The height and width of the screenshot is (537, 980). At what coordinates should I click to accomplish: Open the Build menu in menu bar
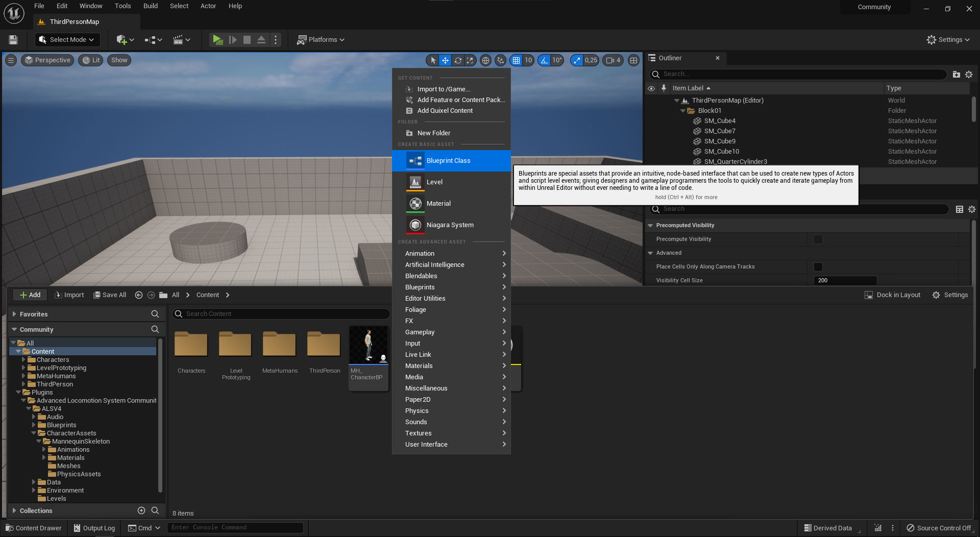coord(151,6)
